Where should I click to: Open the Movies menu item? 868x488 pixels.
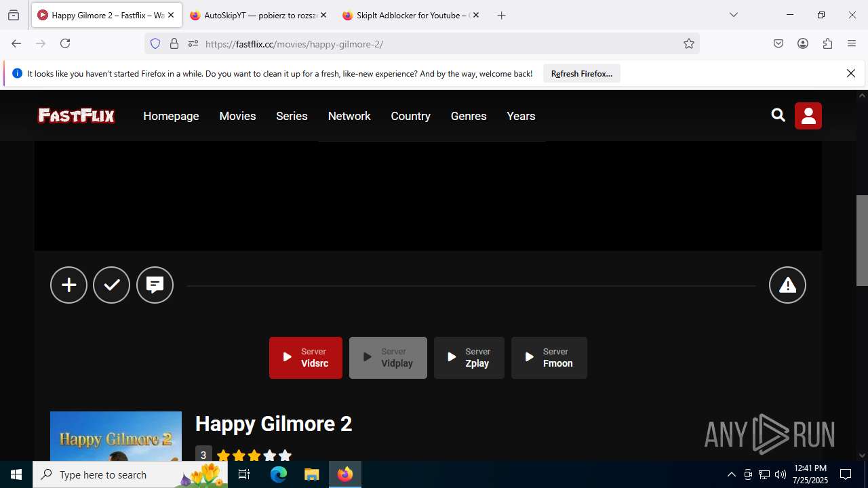point(237,116)
